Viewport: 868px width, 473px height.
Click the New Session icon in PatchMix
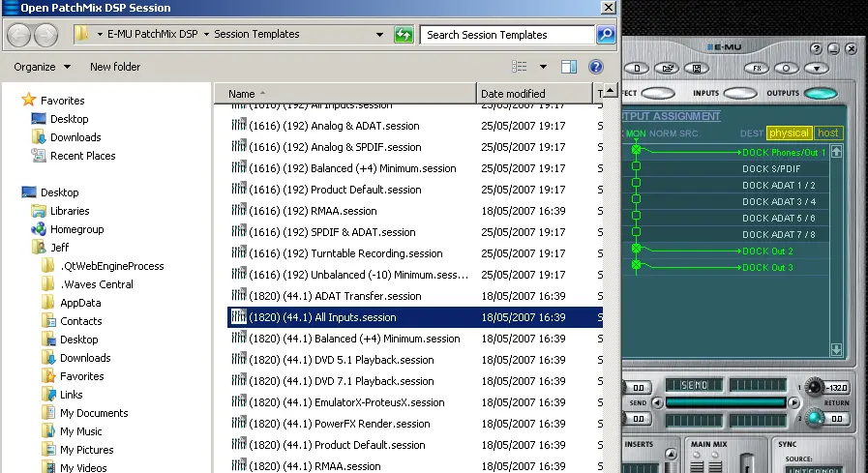point(637,68)
